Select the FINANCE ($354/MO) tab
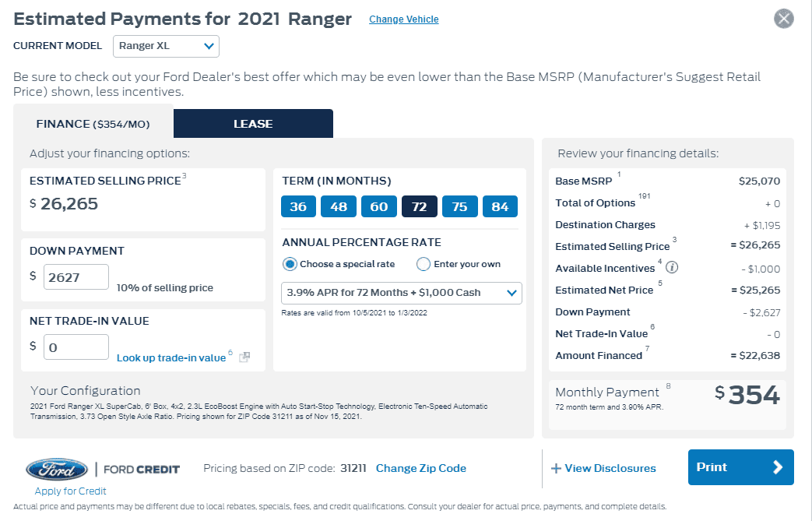 93,124
